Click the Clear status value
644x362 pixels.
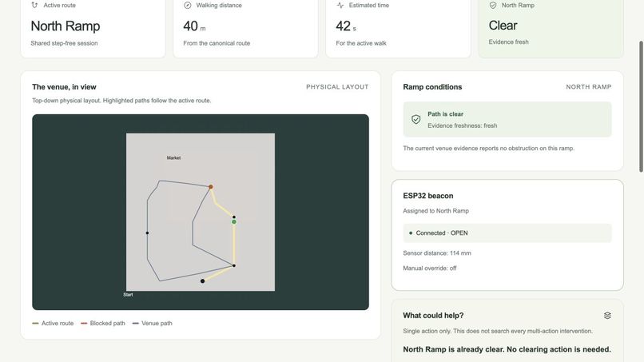[503, 26]
